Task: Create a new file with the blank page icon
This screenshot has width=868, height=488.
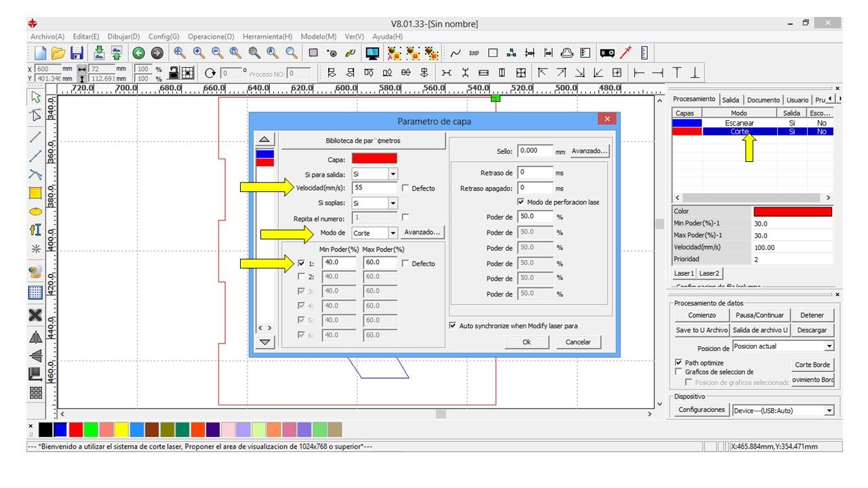Action: [40, 53]
